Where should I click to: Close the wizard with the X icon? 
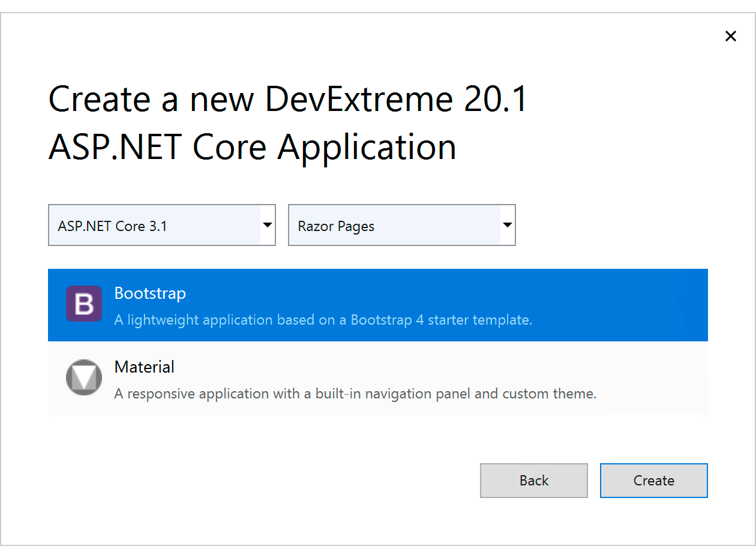(730, 36)
